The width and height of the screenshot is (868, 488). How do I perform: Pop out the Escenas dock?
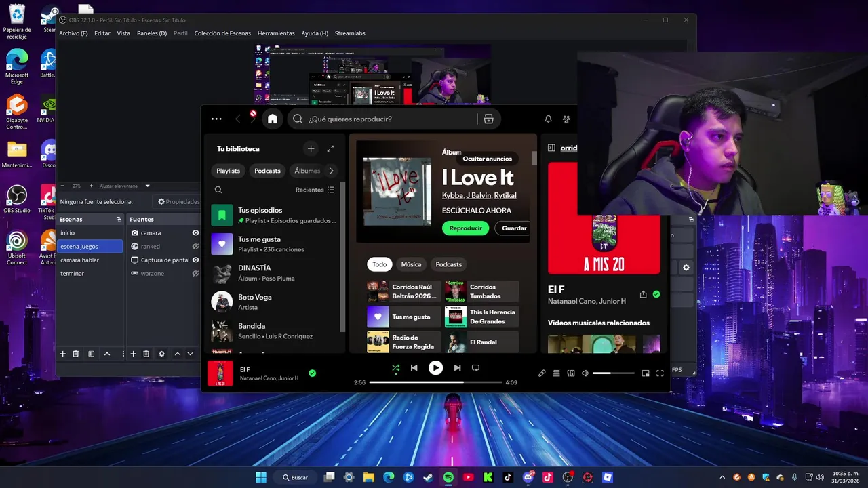point(119,219)
